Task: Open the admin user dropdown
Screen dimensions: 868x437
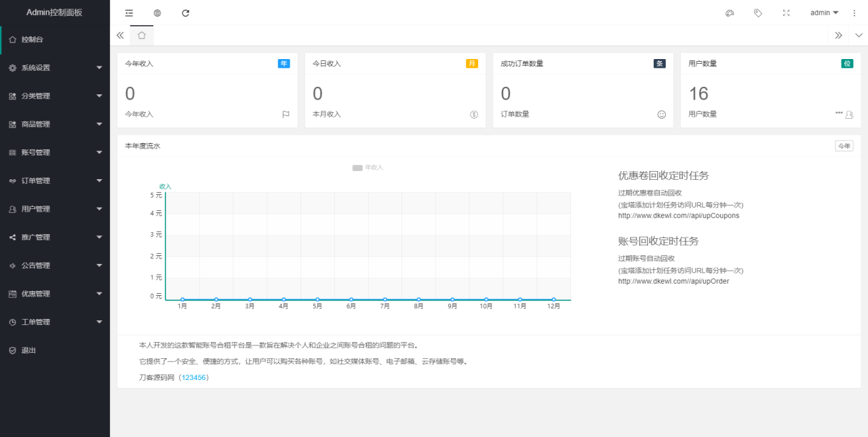Action: coord(822,12)
